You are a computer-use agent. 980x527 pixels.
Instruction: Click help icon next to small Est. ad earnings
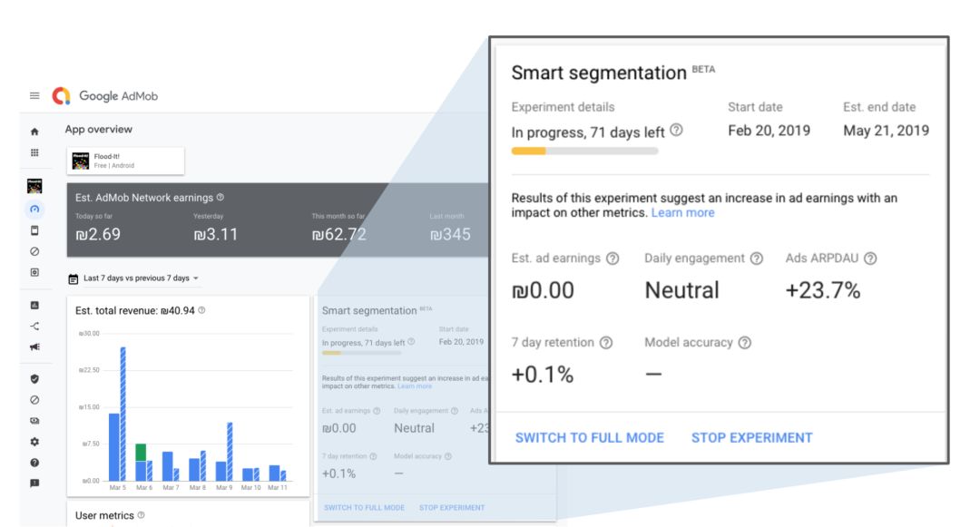click(377, 411)
